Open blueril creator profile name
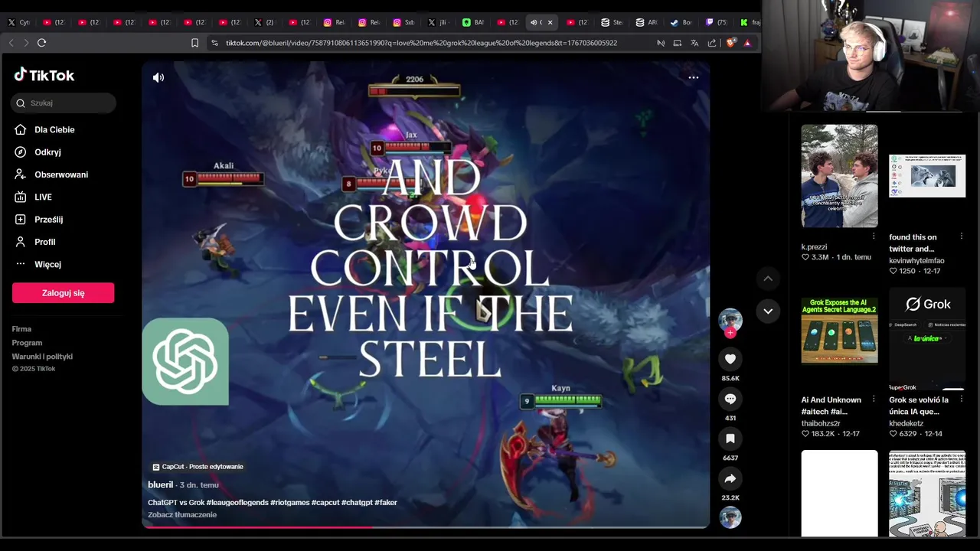Screen dimensions: 980x551 point(161,485)
